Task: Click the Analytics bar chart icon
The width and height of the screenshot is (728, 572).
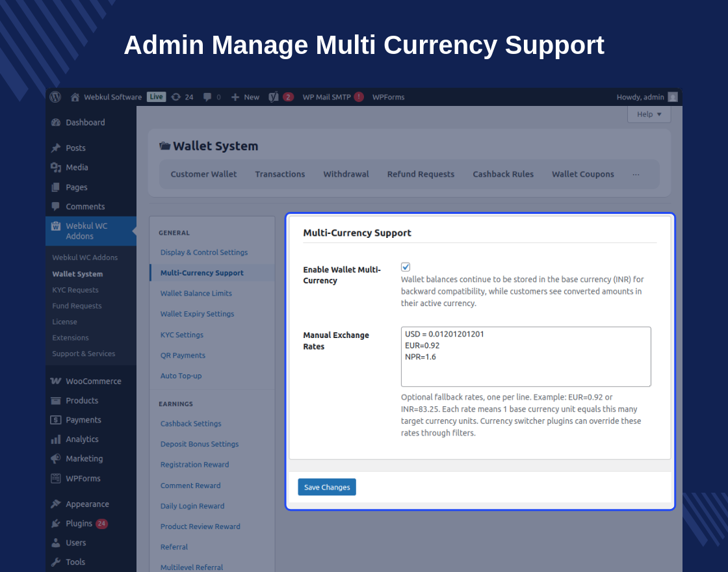Action: click(56, 439)
